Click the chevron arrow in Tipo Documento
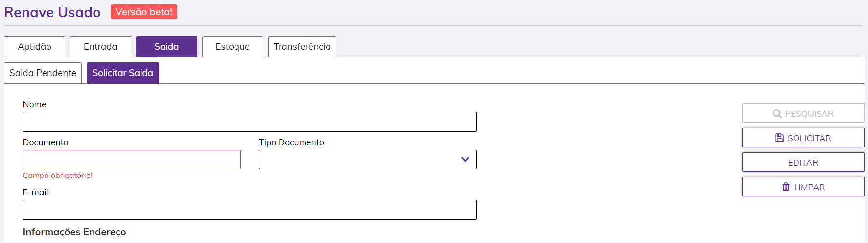Screen dimensions: 868x243 (x=465, y=159)
